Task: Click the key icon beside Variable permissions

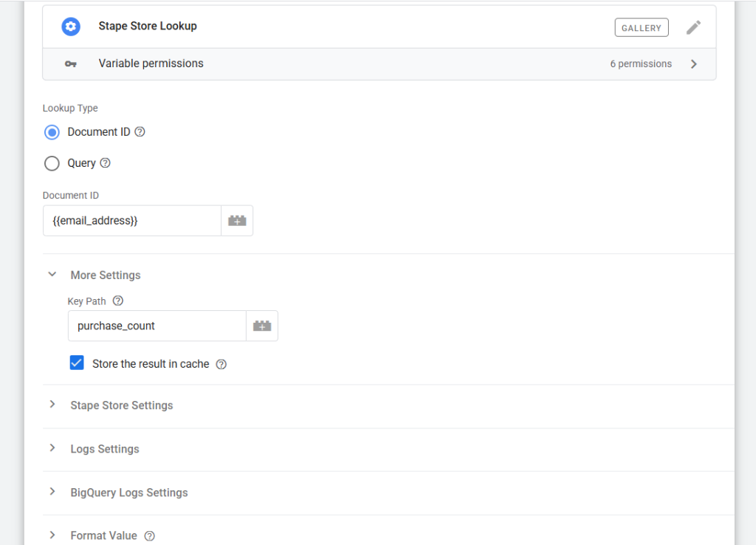Action: tap(71, 64)
